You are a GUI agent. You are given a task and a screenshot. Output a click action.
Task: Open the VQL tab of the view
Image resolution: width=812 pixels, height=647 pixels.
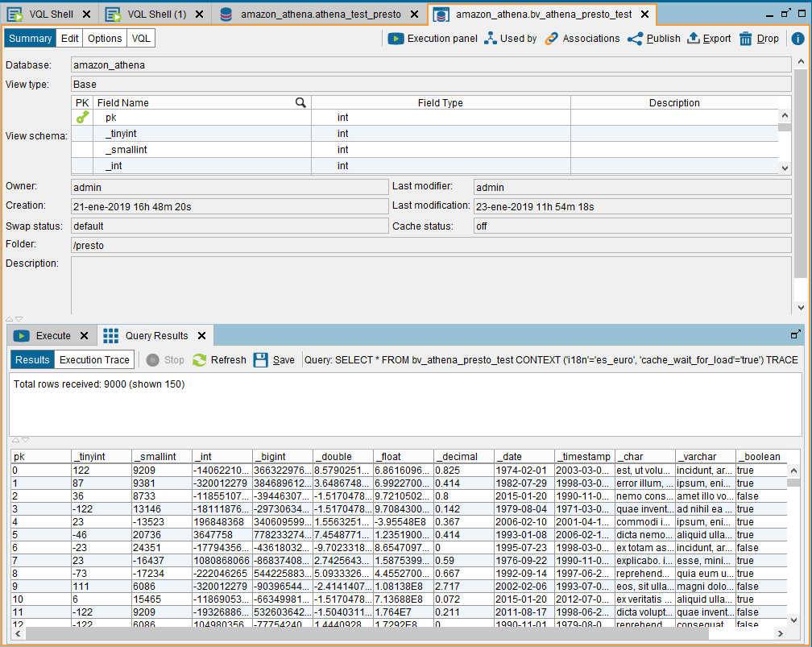point(141,39)
